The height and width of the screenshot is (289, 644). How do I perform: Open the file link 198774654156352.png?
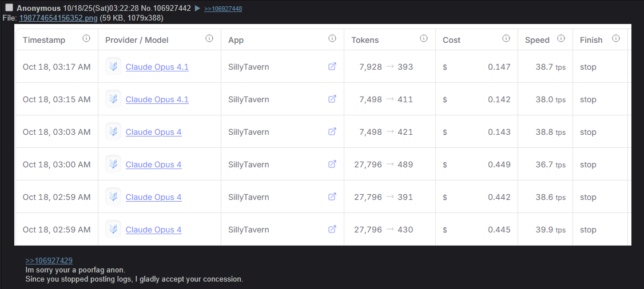tap(58, 18)
